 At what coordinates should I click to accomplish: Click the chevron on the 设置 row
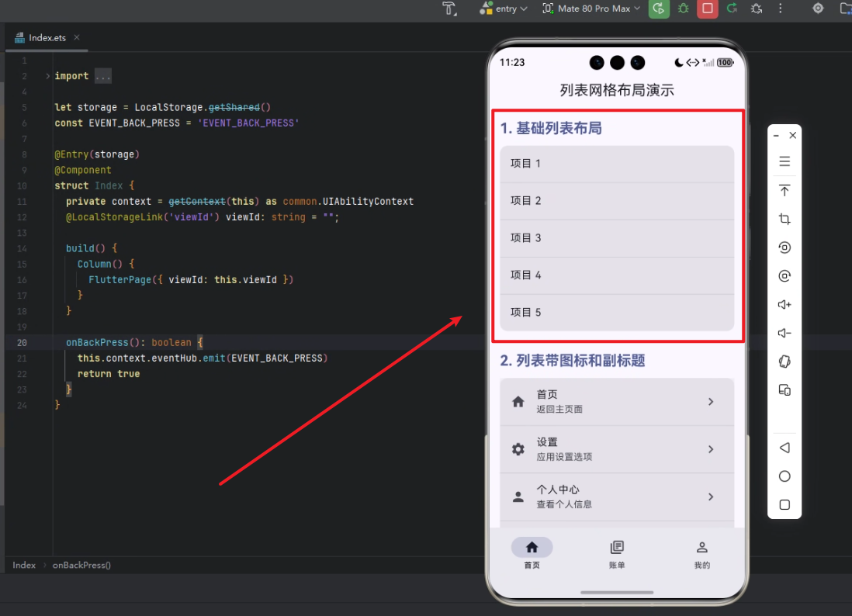pos(711,449)
